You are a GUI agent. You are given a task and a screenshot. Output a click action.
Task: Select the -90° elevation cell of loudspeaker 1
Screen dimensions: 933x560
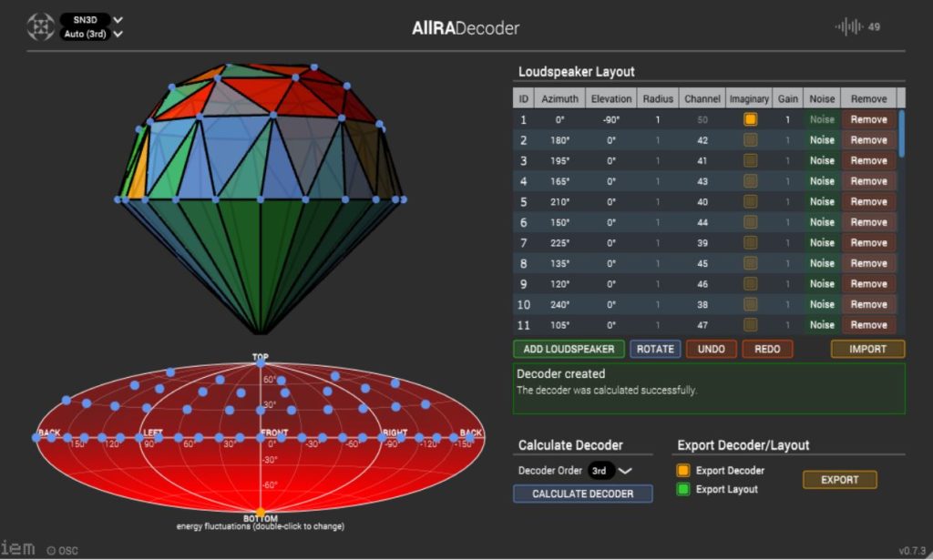point(611,119)
